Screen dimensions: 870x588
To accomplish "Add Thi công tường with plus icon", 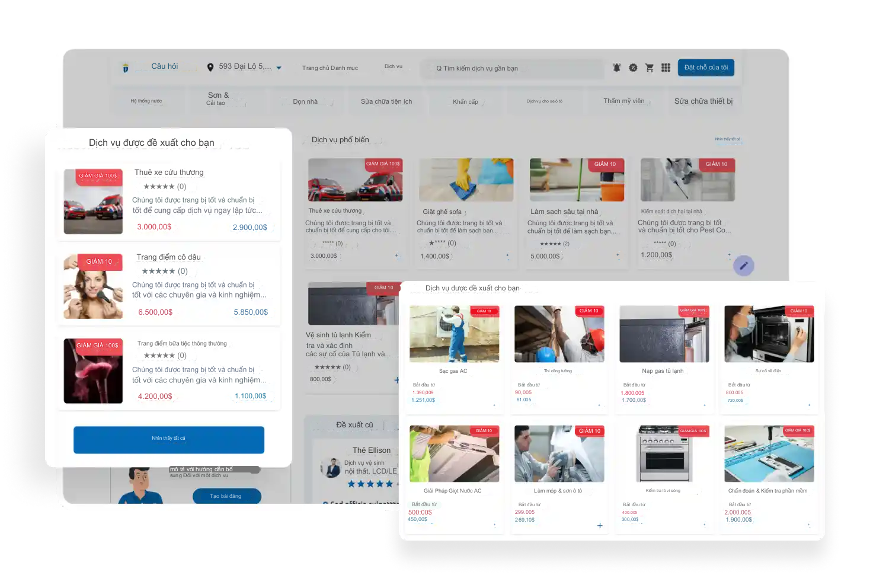I will (599, 405).
